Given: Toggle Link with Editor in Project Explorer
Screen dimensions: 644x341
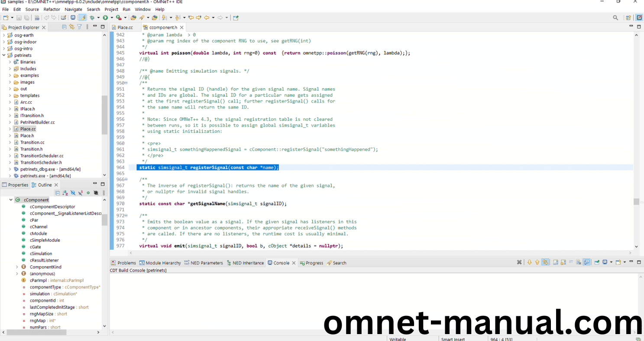Looking at the screenshot, I should pyautogui.click(x=72, y=27).
